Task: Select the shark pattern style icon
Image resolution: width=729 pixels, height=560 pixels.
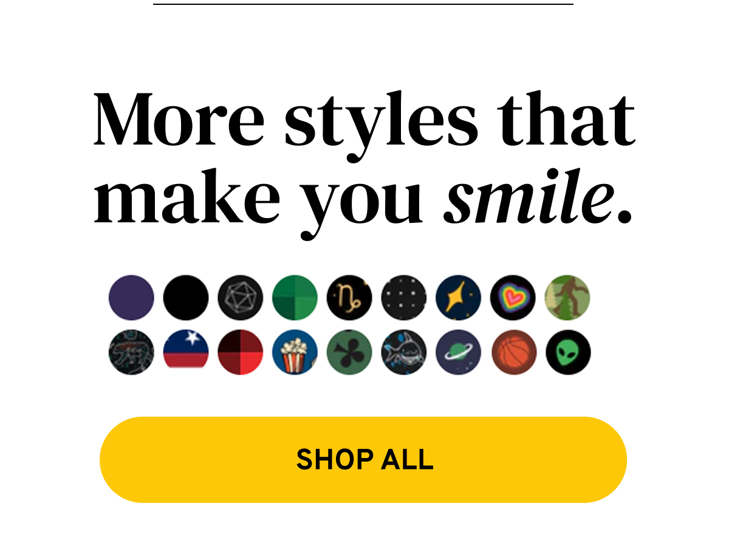Action: pos(404,352)
